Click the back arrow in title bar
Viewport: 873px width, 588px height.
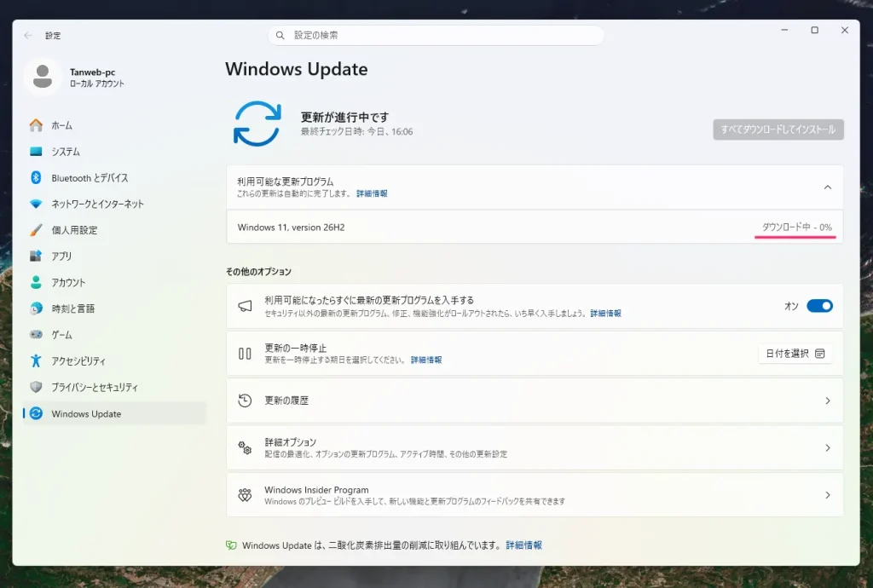tap(28, 35)
